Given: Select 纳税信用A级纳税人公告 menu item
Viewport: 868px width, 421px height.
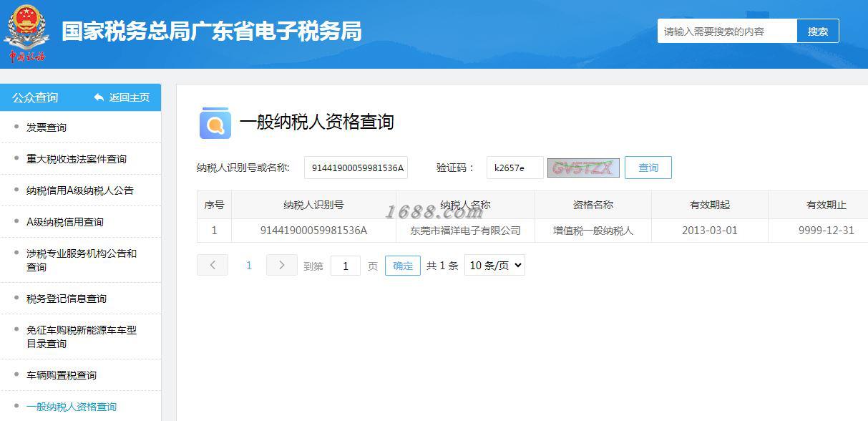Looking at the screenshot, I should pos(80,190).
